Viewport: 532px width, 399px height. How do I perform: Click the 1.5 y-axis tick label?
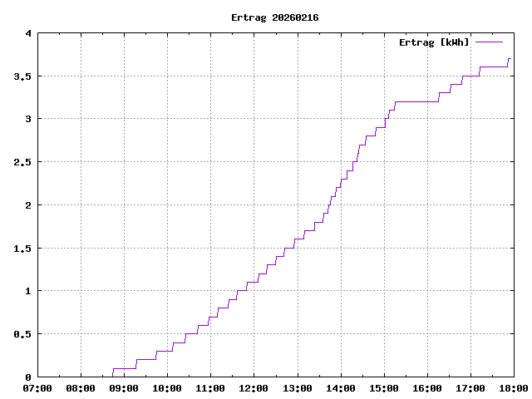point(22,249)
